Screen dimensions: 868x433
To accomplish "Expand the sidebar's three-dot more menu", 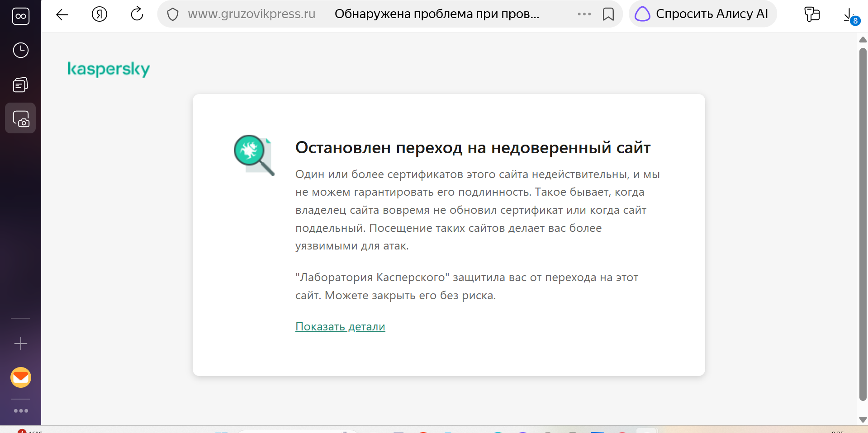I will pos(21,411).
